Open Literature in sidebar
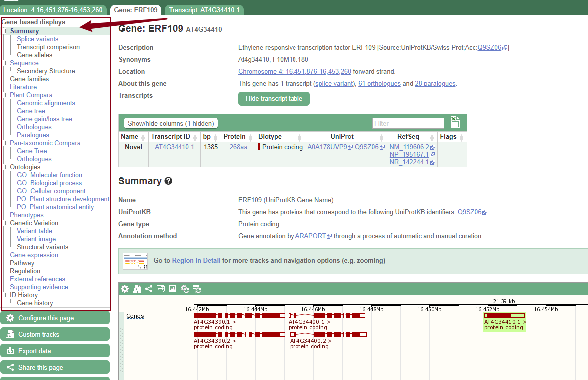The height and width of the screenshot is (380, 588). point(23,87)
